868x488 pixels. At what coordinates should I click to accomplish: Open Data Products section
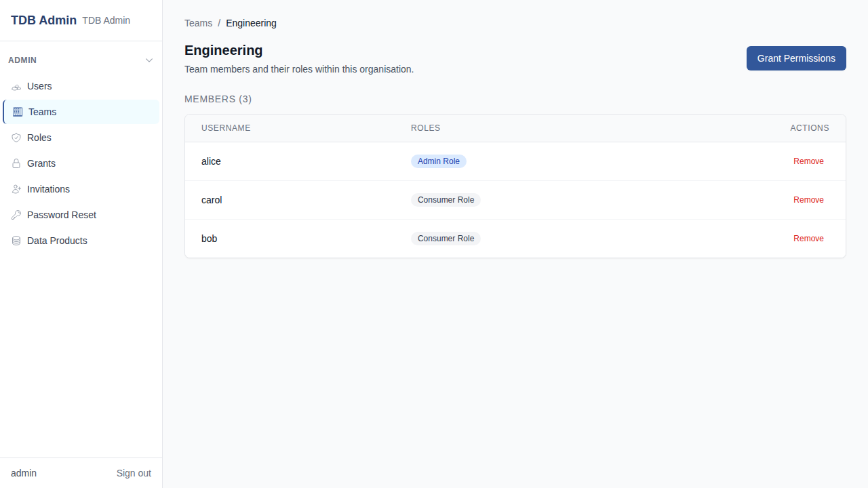(81, 241)
